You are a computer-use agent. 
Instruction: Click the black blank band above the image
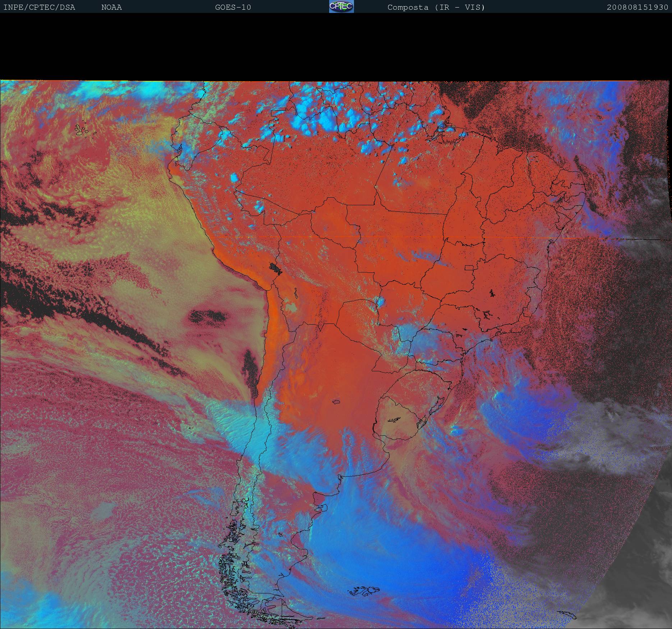pos(336,47)
